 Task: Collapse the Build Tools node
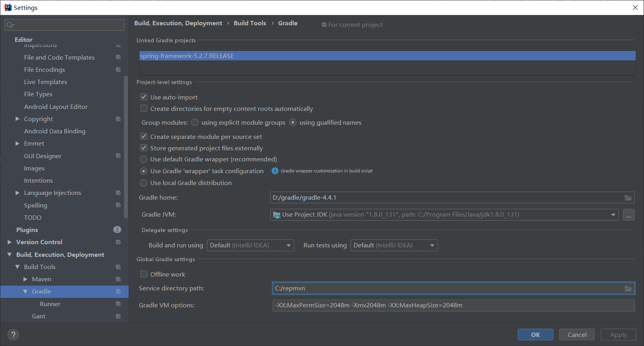tap(17, 267)
